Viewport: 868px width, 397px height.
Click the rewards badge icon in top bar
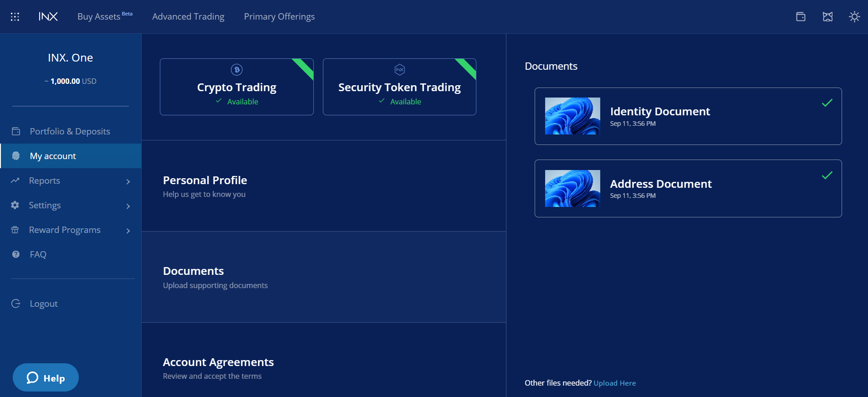click(x=827, y=17)
